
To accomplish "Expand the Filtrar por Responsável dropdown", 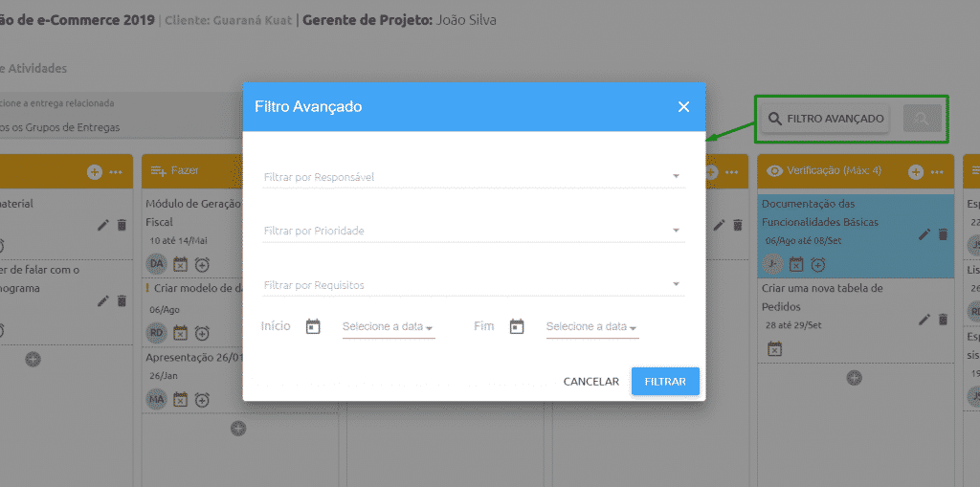I will point(474,177).
